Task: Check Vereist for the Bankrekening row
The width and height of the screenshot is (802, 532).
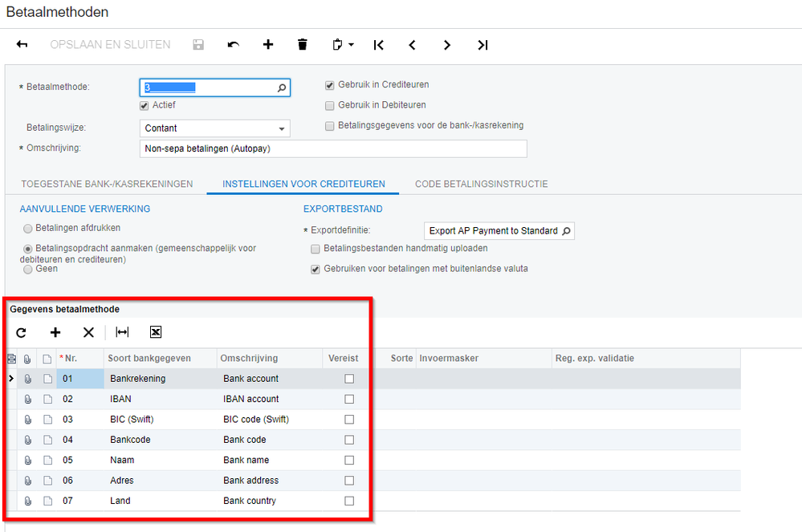Action: [349, 379]
